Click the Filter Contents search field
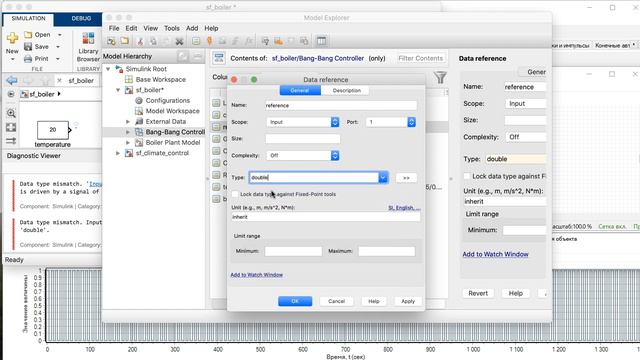Image resolution: width=640 pixels, height=360 pixels. click(x=420, y=58)
